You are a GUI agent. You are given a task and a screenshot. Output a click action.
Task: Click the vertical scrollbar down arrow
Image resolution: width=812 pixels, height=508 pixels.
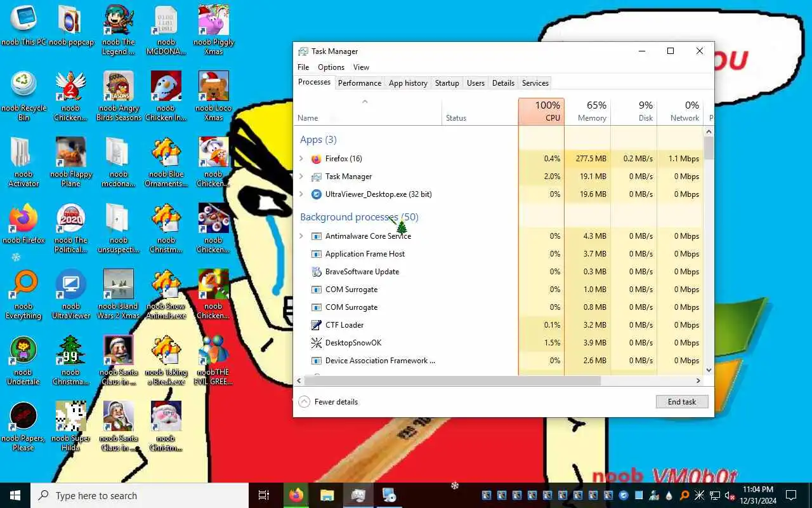click(709, 370)
